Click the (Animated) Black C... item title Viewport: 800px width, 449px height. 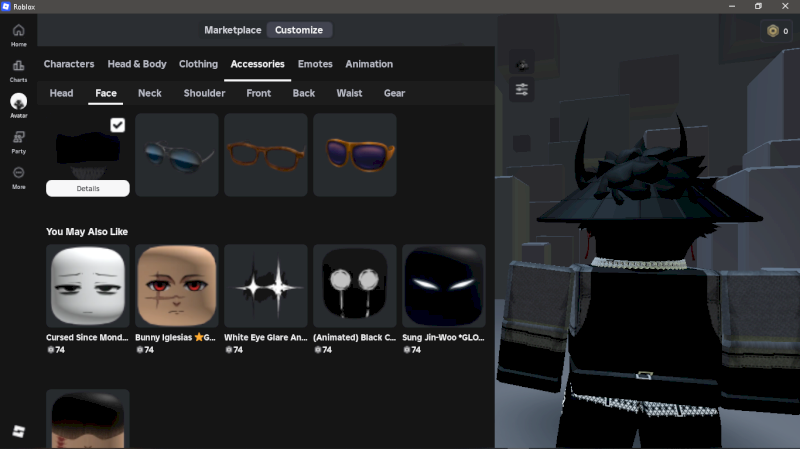[355, 337]
